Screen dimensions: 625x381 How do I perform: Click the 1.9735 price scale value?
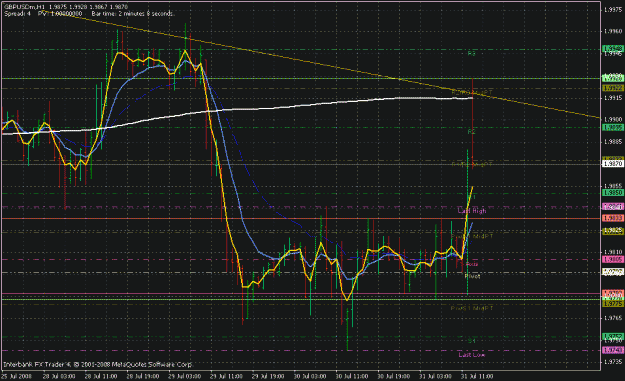coord(614,362)
